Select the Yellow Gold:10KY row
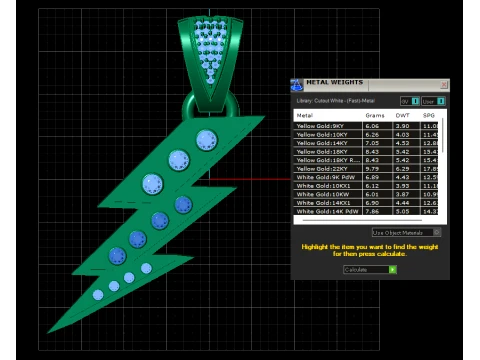 366,135
